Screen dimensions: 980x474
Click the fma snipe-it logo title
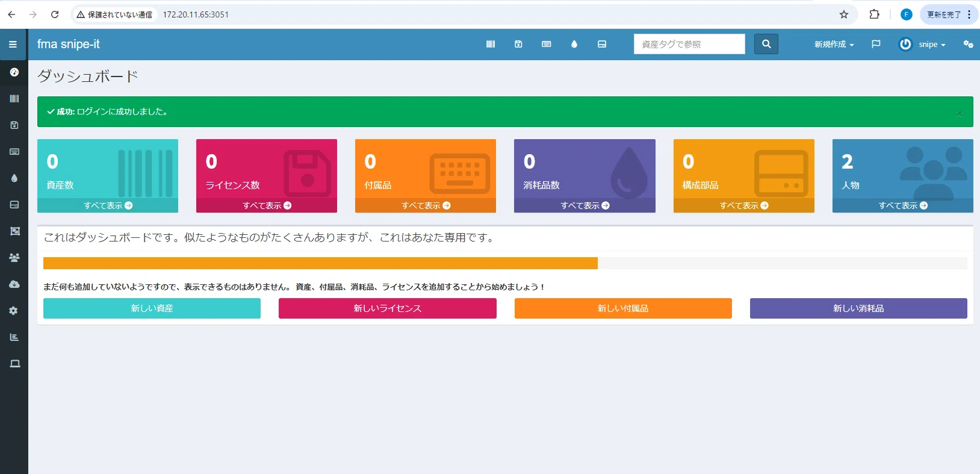(x=69, y=44)
